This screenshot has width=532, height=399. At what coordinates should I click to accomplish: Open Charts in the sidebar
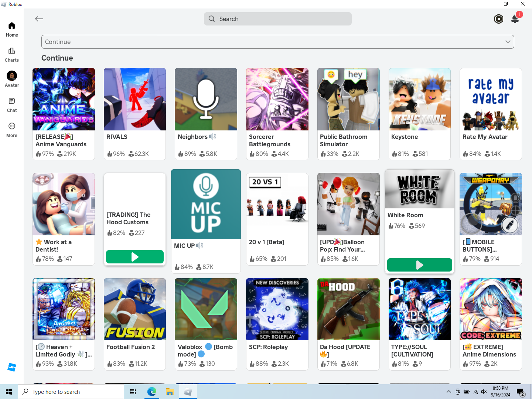pos(12,55)
